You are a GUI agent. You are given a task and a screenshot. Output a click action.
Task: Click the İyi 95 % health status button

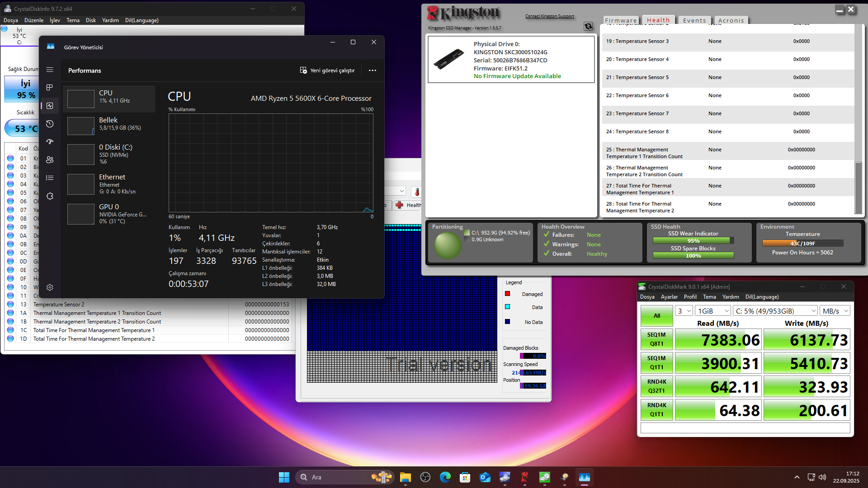[22, 89]
